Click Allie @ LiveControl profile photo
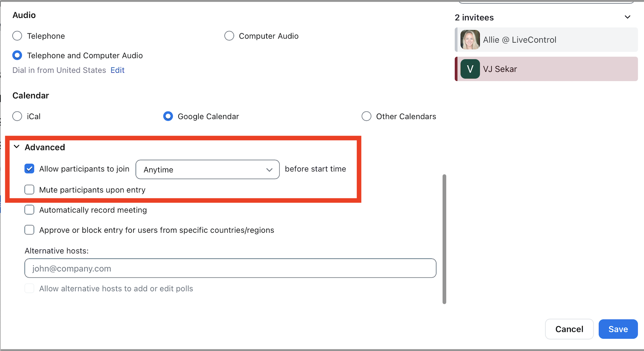The width and height of the screenshot is (644, 351). (x=470, y=40)
